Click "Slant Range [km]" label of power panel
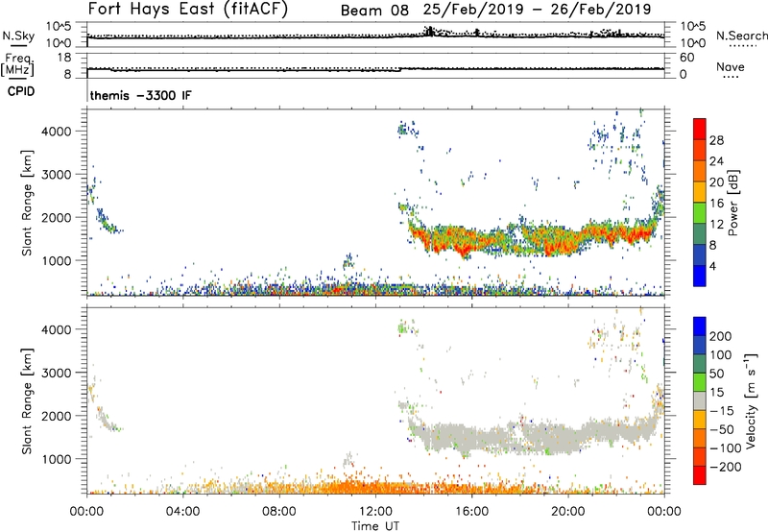Image resolution: width=768 pixels, height=532 pixels. point(27,203)
